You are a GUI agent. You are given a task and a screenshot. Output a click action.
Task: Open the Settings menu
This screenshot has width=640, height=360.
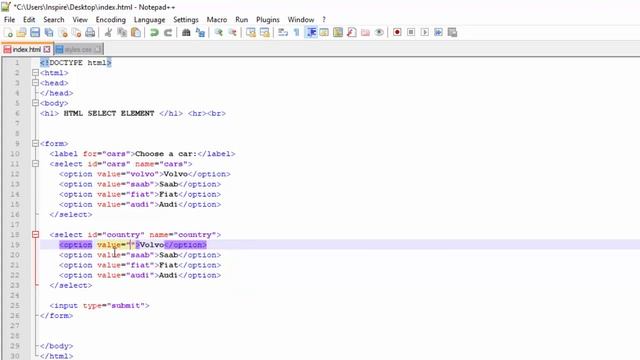[186, 20]
